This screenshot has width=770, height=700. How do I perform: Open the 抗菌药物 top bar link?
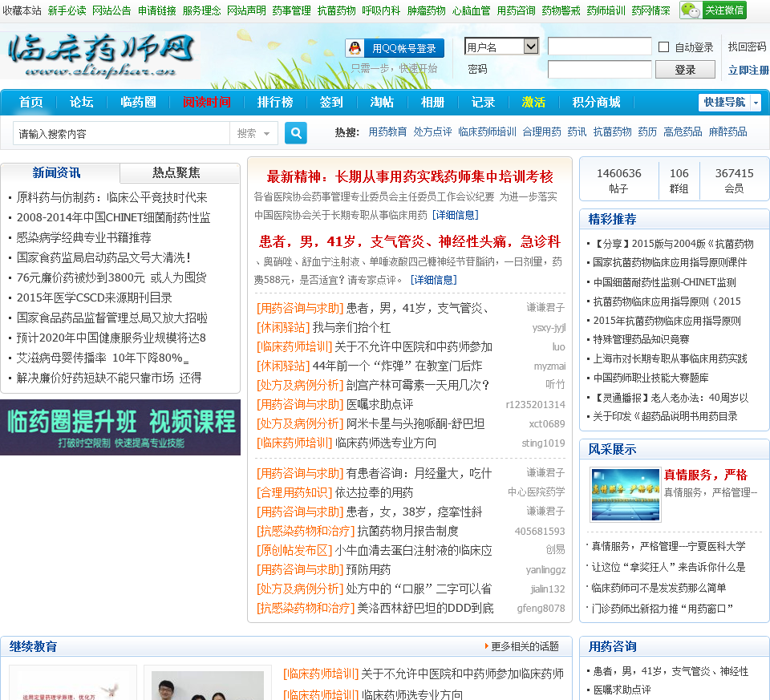(x=336, y=10)
